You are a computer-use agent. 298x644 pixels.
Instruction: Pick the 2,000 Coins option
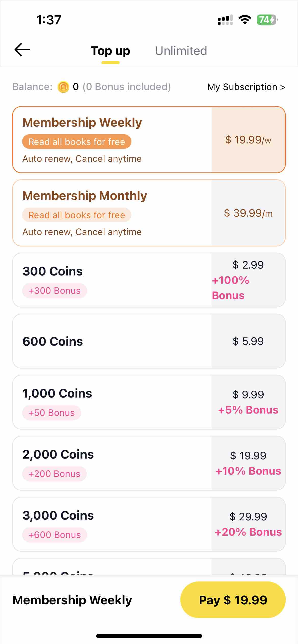[x=149, y=463]
